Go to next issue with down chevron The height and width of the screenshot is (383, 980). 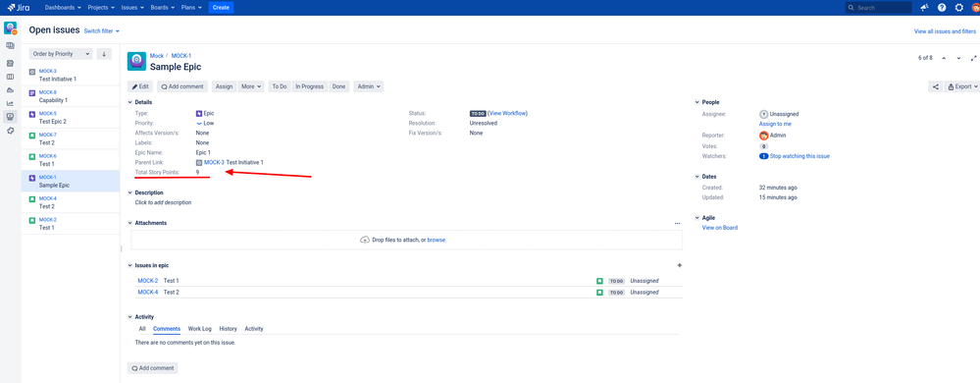(x=958, y=58)
